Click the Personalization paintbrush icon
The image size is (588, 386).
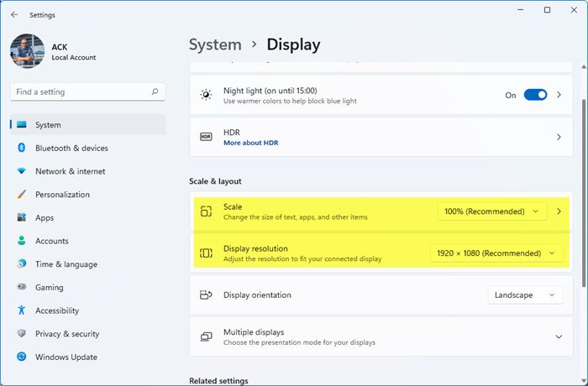22,195
